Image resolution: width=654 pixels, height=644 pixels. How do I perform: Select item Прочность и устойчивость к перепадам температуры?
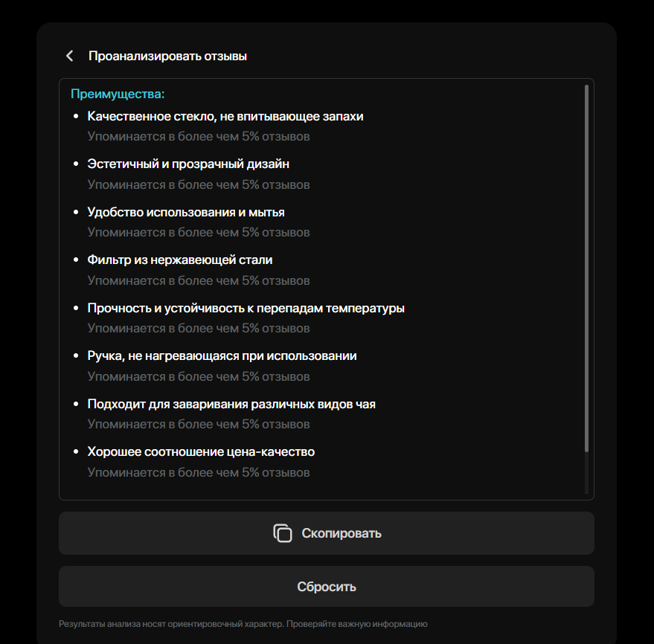click(246, 308)
